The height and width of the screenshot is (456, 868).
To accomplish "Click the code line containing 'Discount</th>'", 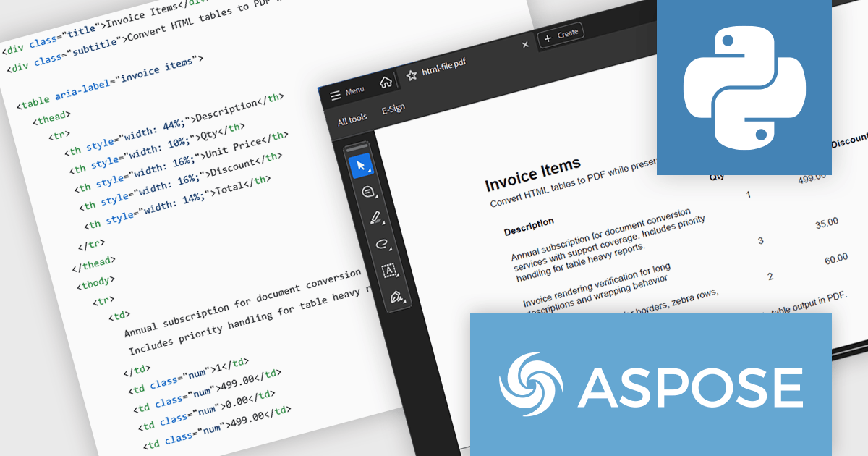I will point(181,182).
